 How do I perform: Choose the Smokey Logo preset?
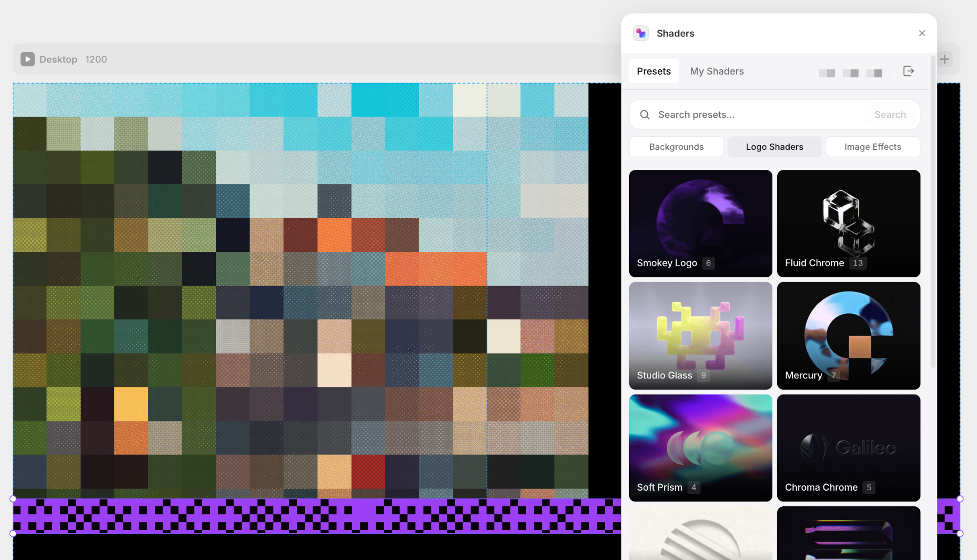(701, 224)
